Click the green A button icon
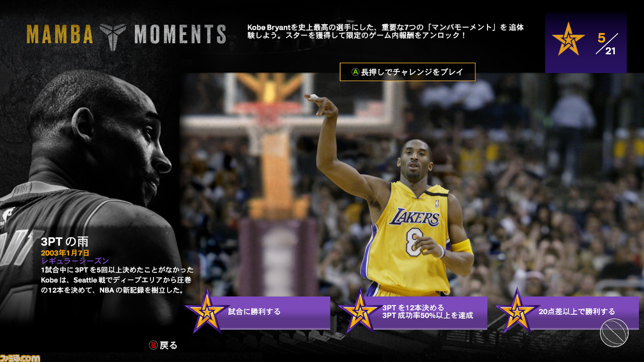This screenshot has height=362, width=644. (355, 72)
